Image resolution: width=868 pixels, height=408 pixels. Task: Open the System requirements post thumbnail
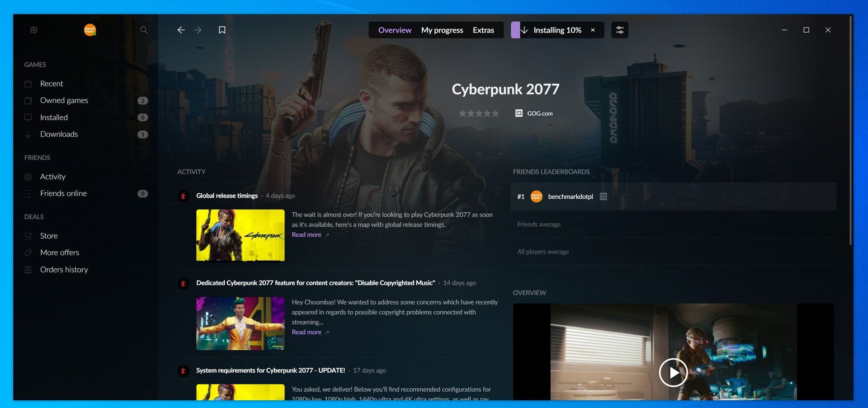(241, 392)
